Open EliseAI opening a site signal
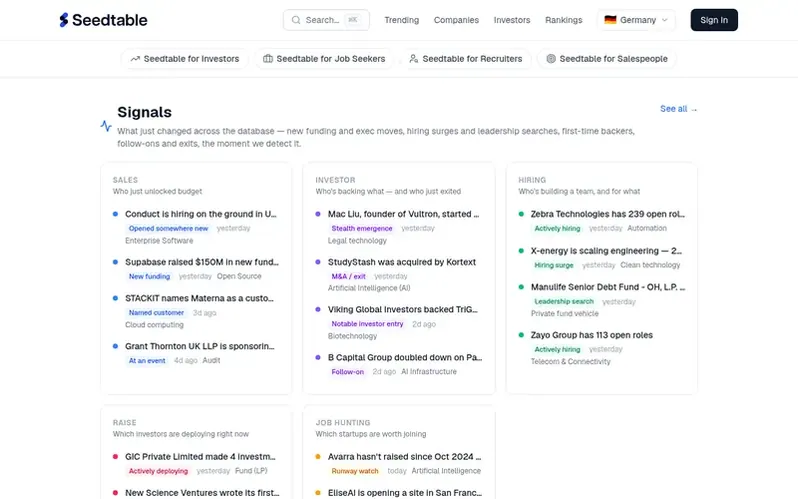The height and width of the screenshot is (499, 798). pos(405,492)
